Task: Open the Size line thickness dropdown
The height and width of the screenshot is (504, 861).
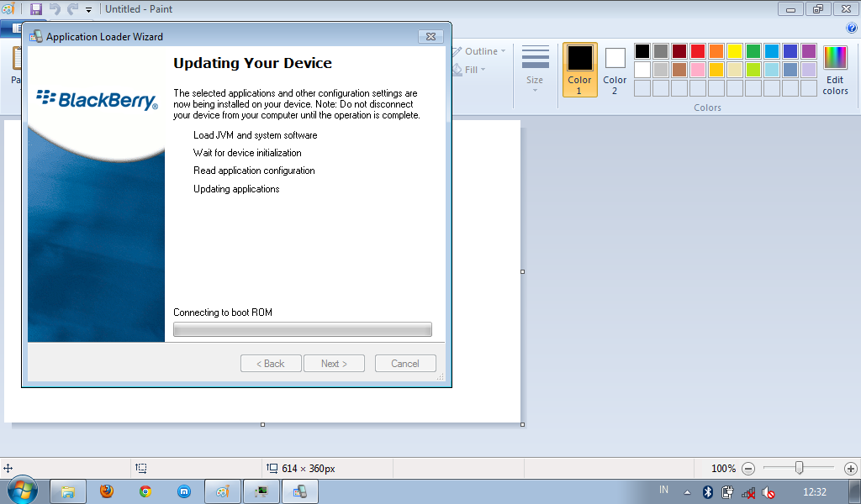Action: coord(535,69)
